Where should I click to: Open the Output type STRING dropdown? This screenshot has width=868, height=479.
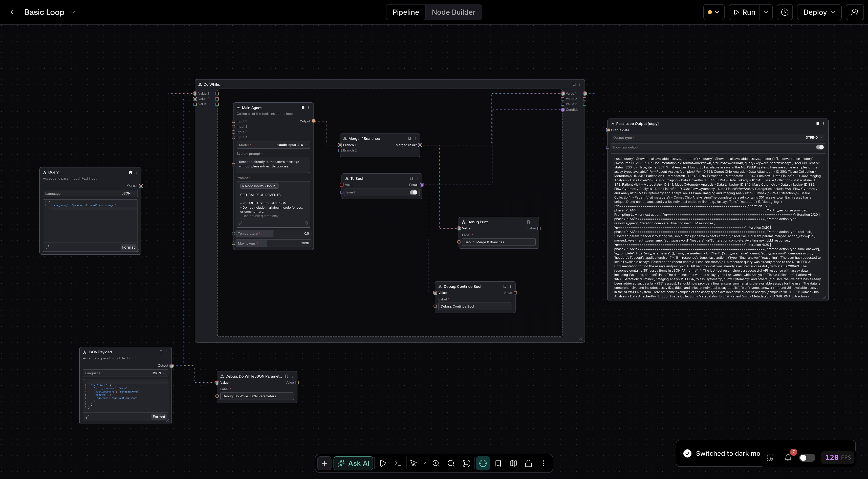click(718, 137)
